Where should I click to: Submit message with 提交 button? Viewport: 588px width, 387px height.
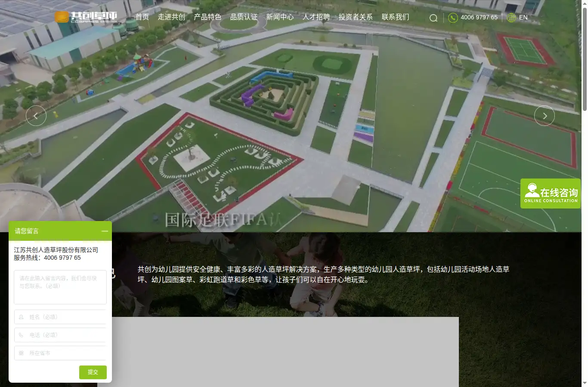pos(93,372)
